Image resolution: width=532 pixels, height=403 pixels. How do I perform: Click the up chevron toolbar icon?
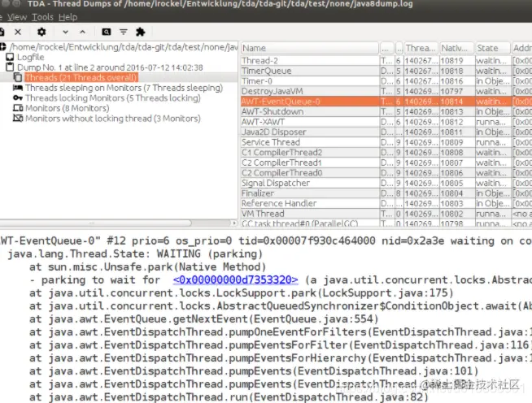tap(82, 32)
